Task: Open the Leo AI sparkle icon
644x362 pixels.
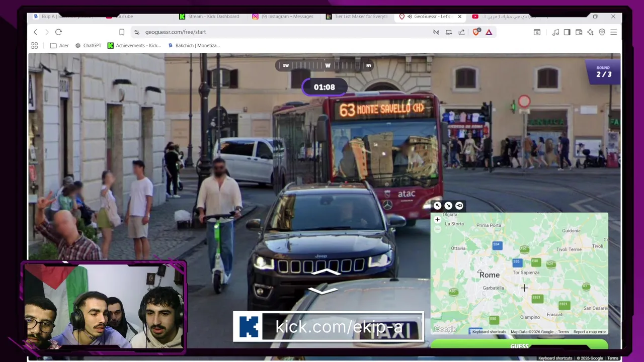Action: click(x=591, y=32)
